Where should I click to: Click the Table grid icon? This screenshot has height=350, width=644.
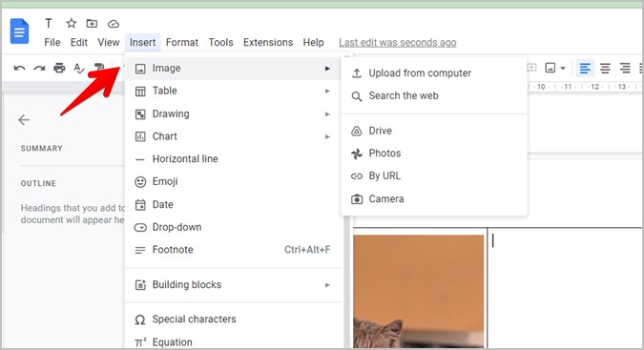140,92
